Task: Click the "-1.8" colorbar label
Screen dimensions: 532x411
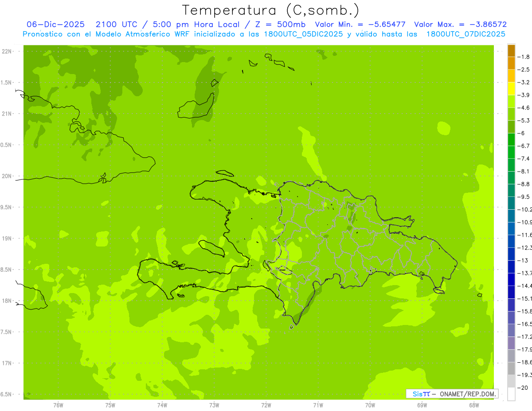Action: tap(524, 57)
